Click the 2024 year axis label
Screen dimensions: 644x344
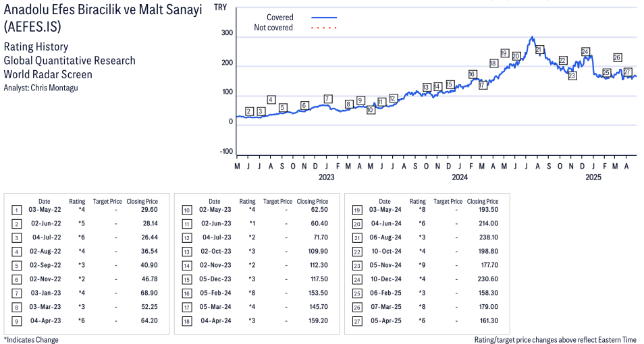(460, 177)
